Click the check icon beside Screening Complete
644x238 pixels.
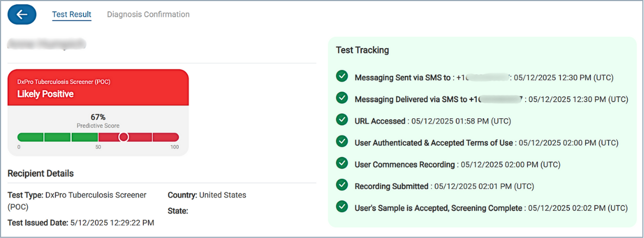pos(342,207)
